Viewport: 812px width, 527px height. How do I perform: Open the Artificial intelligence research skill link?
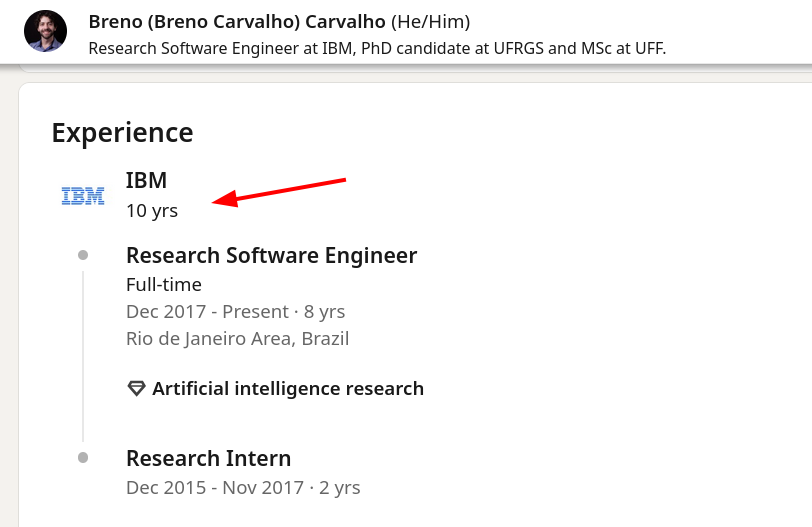point(288,388)
